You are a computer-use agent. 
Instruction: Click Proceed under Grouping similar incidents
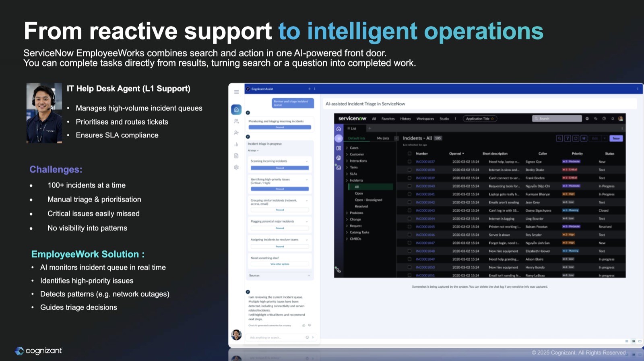[x=280, y=210]
